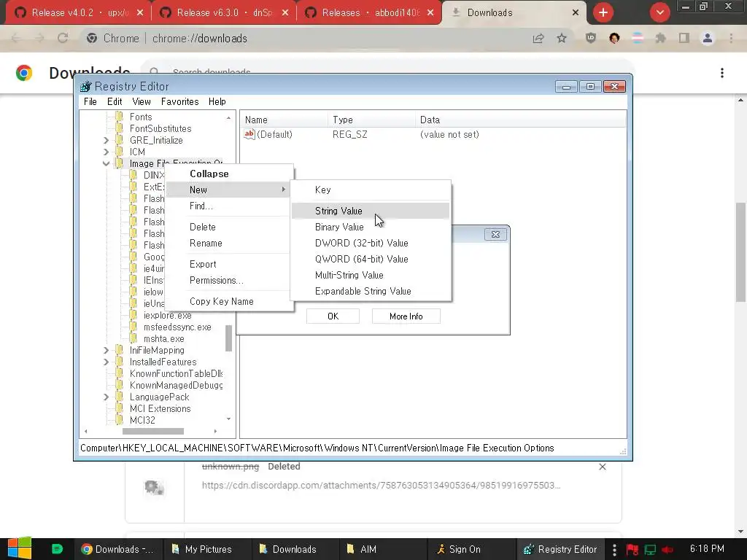The image size is (747, 560).
Task: Select the msfeedssync.exe key
Action: pyautogui.click(x=177, y=327)
